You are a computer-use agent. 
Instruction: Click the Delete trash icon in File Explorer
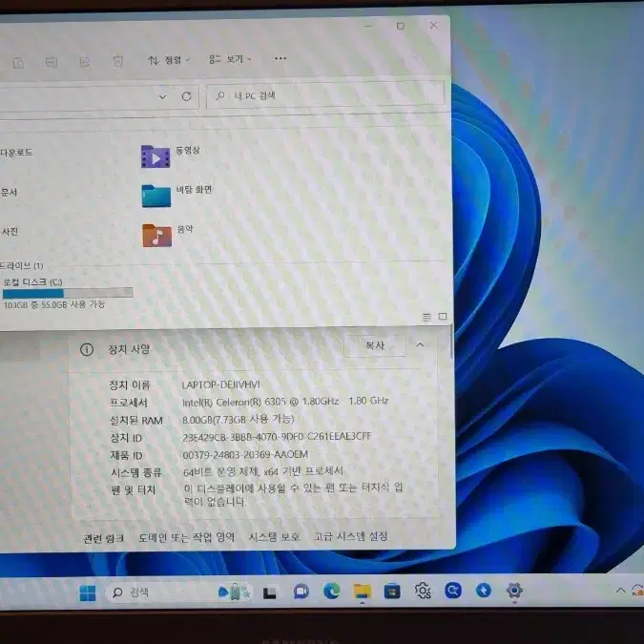(x=118, y=62)
